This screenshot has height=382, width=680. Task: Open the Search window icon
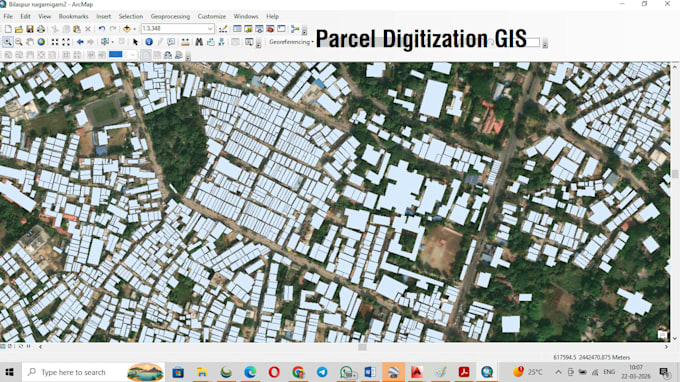(x=259, y=29)
